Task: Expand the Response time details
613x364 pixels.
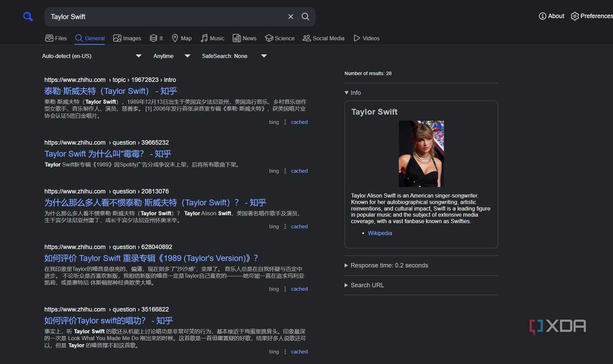Action: point(386,265)
